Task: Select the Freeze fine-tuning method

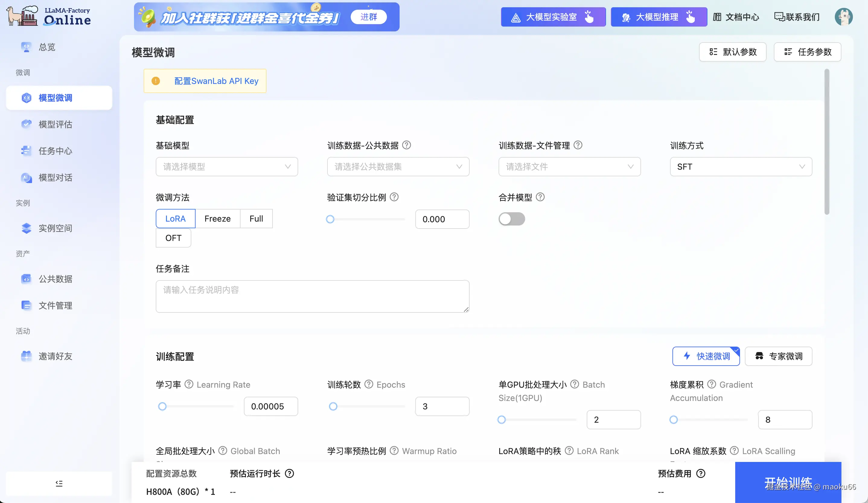Action: 217,218
